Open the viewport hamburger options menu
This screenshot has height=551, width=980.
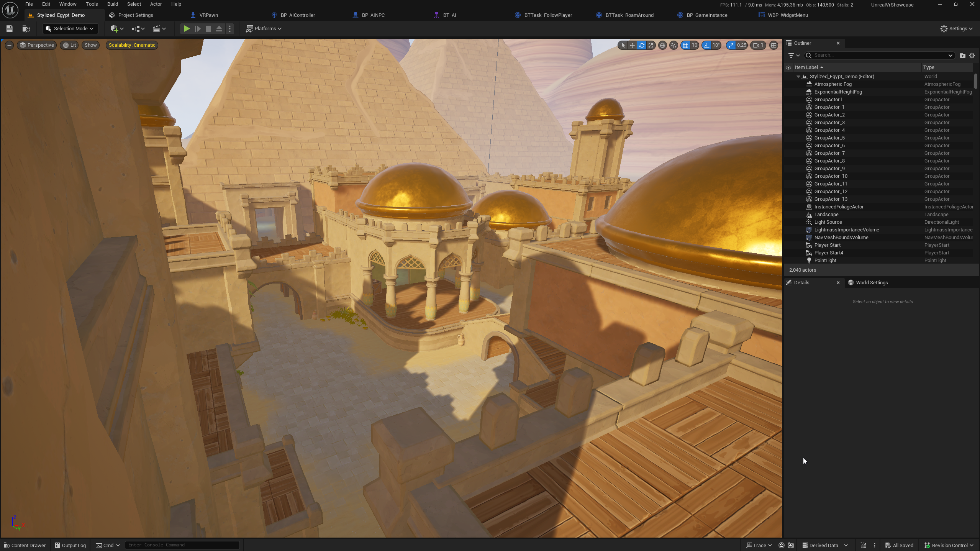point(9,45)
